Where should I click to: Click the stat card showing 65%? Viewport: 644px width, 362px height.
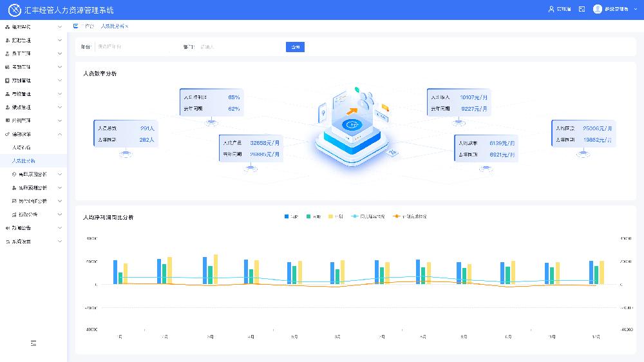tap(211, 102)
